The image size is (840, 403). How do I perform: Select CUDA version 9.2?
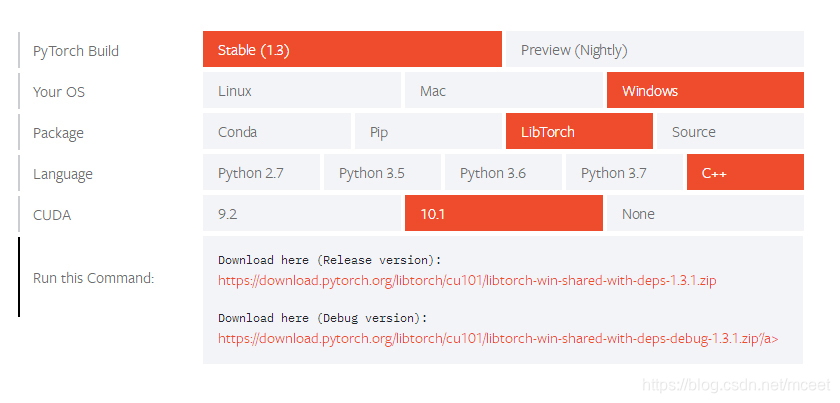pyautogui.click(x=302, y=213)
